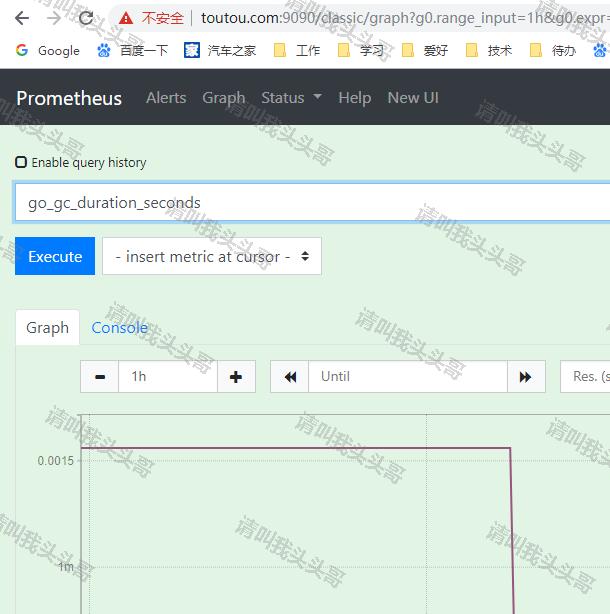
Task: Open the Google bookmark
Action: point(47,51)
